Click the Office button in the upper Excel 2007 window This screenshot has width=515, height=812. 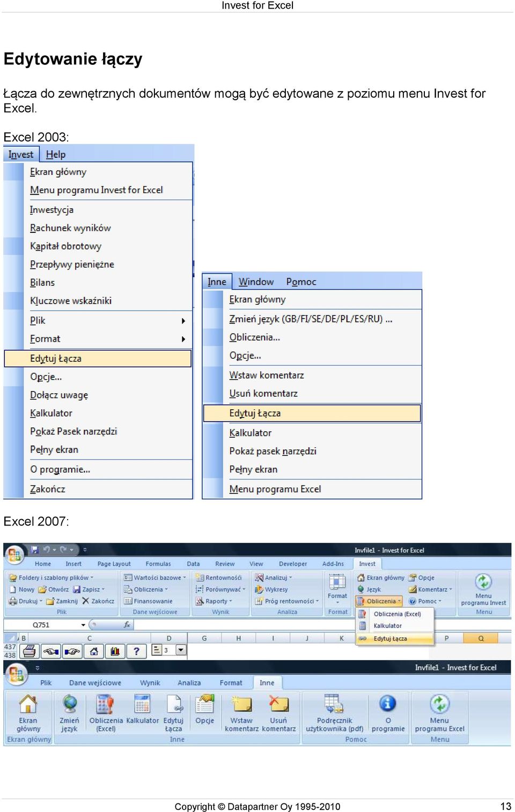click(x=14, y=555)
